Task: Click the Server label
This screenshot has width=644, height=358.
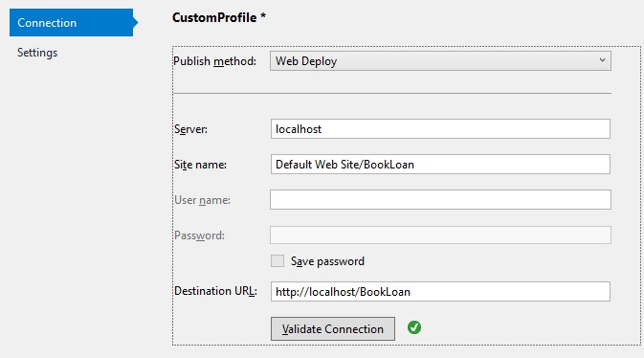Action: pyautogui.click(x=191, y=129)
